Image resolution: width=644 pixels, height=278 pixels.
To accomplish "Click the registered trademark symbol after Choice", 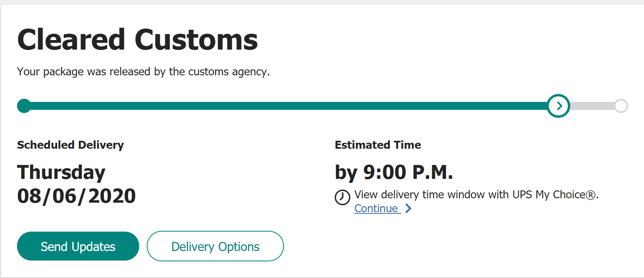I will coord(591,195).
